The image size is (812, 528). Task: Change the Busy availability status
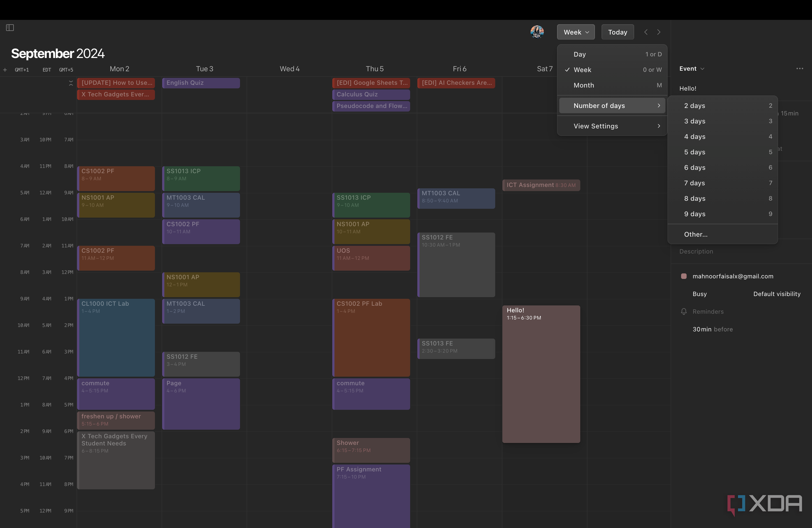tap(699, 294)
